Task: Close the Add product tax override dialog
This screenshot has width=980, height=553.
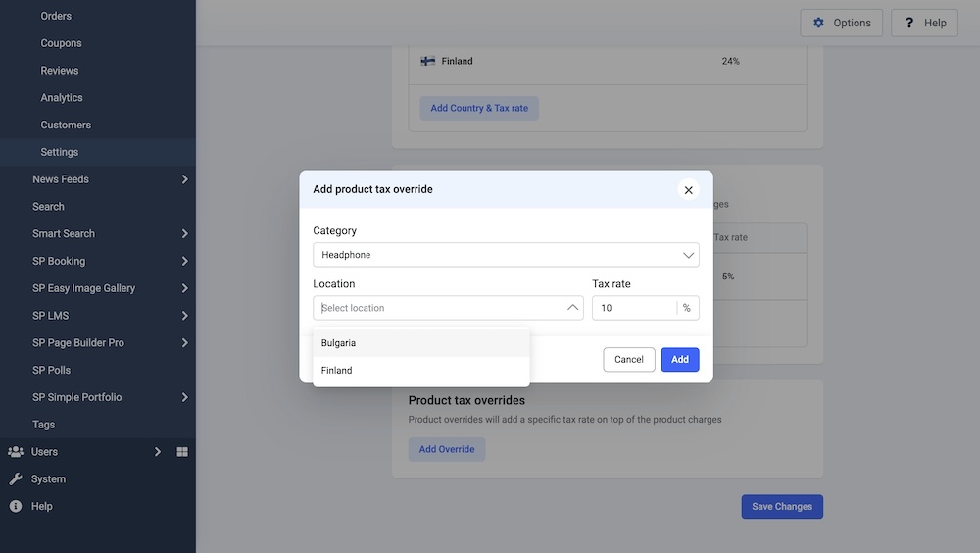Action: pyautogui.click(x=688, y=190)
